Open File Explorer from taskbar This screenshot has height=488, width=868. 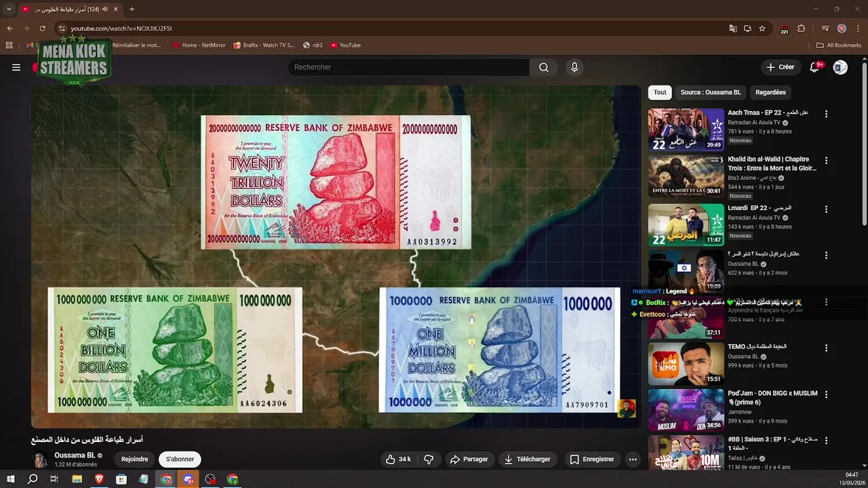coord(77,479)
